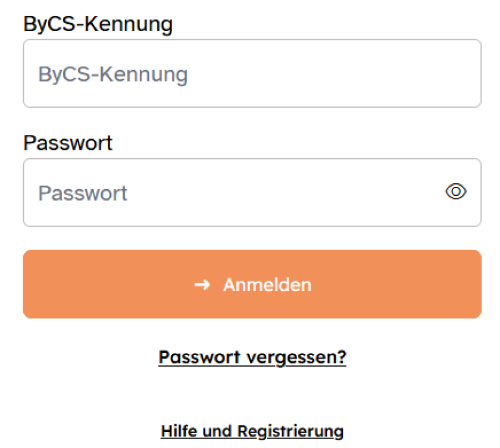
Task: Navigate to registration through Hilfe und Registrierung
Action: click(252, 431)
